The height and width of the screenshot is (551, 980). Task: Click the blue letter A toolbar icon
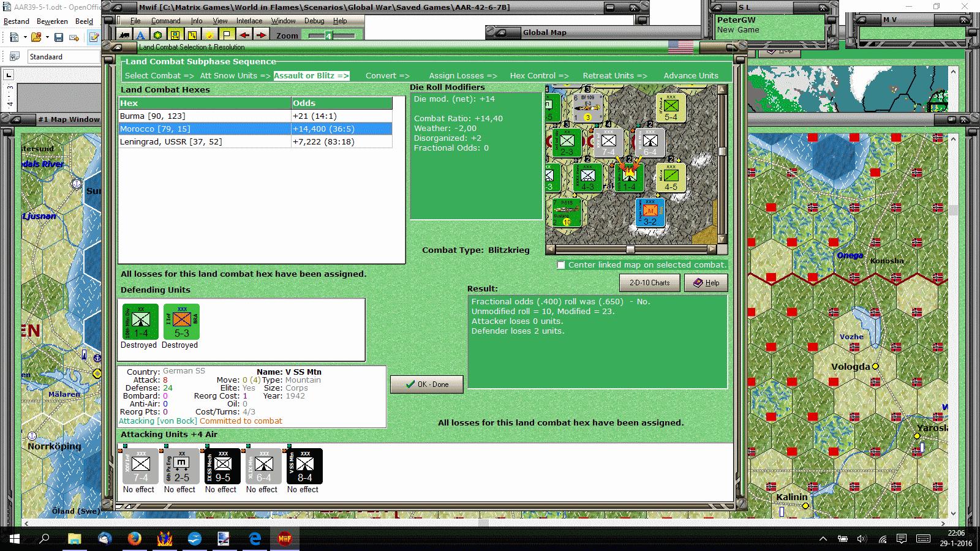(141, 35)
